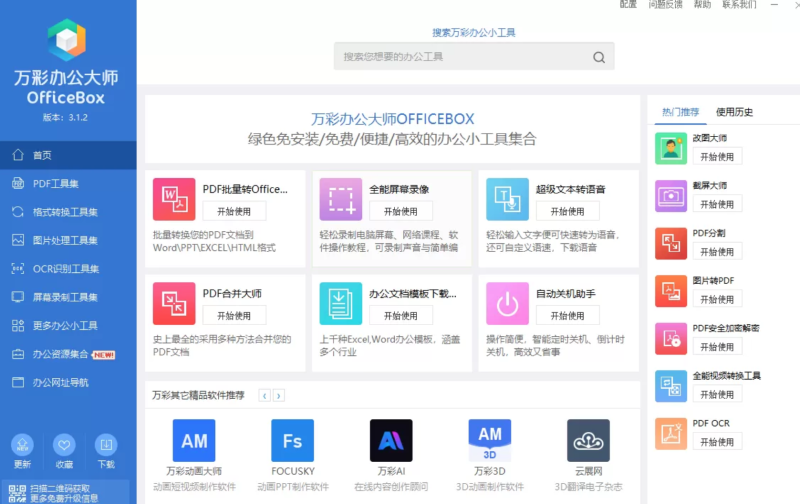Click the PDF分割 icon
Viewport: 800px width, 504px height.
tap(671, 243)
